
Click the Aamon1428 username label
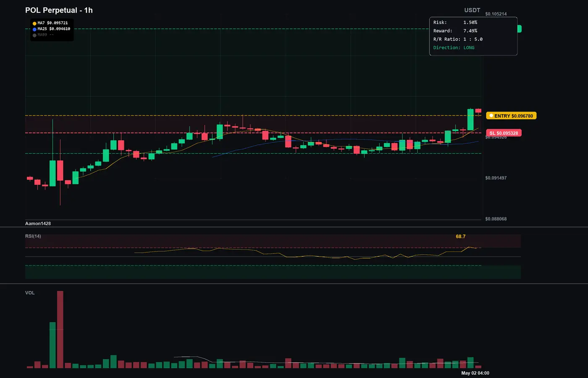[x=38, y=223]
